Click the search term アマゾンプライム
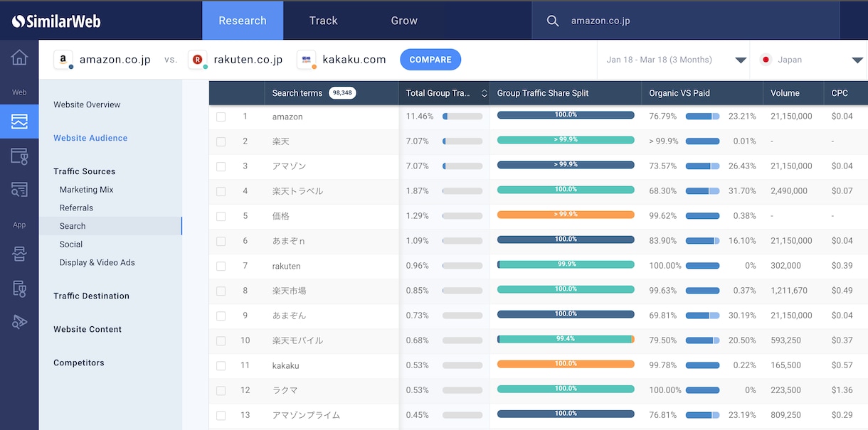 tap(306, 415)
